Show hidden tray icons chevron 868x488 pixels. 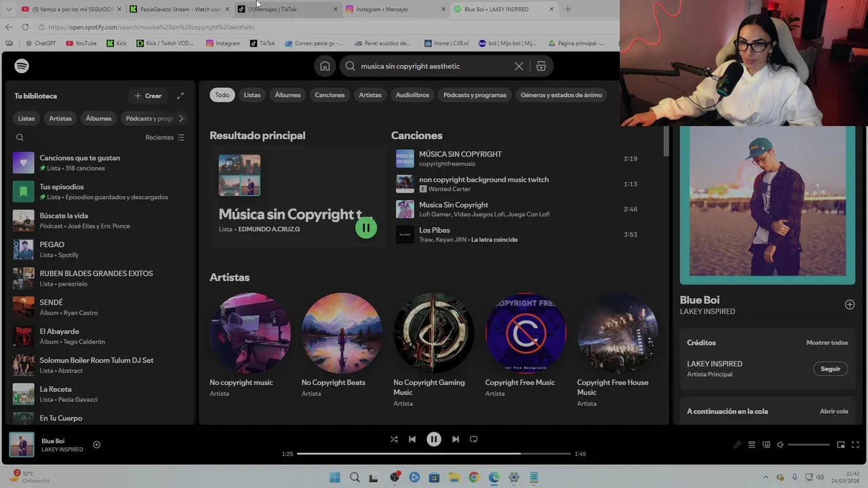click(766, 477)
